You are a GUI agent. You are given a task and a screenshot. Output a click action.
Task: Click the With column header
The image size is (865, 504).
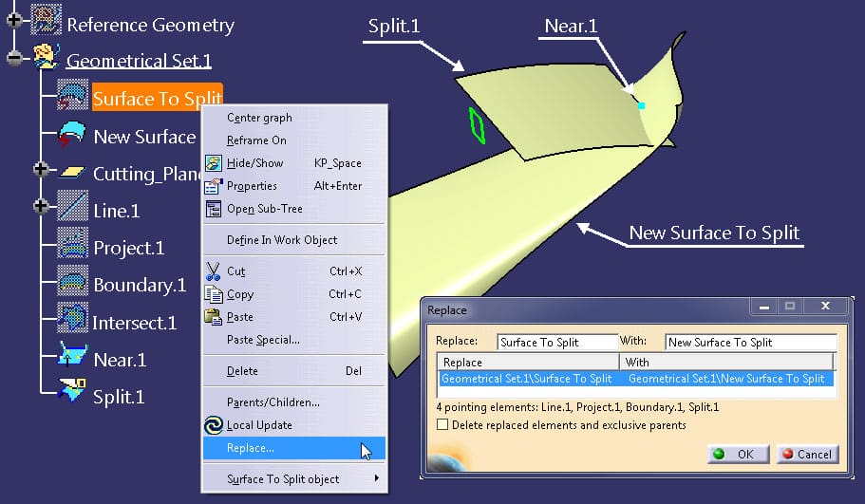726,363
